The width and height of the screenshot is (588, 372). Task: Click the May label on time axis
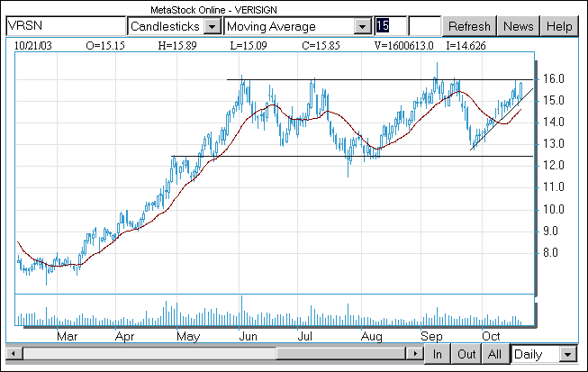[x=188, y=336]
